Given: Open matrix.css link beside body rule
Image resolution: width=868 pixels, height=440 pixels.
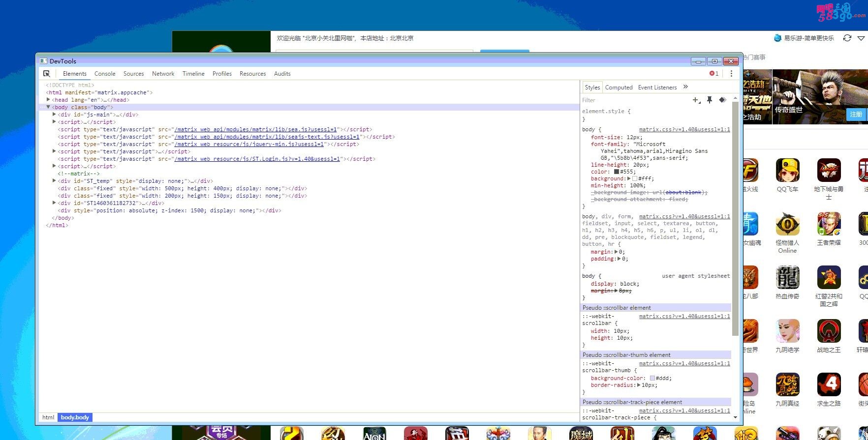Looking at the screenshot, I should (x=684, y=129).
